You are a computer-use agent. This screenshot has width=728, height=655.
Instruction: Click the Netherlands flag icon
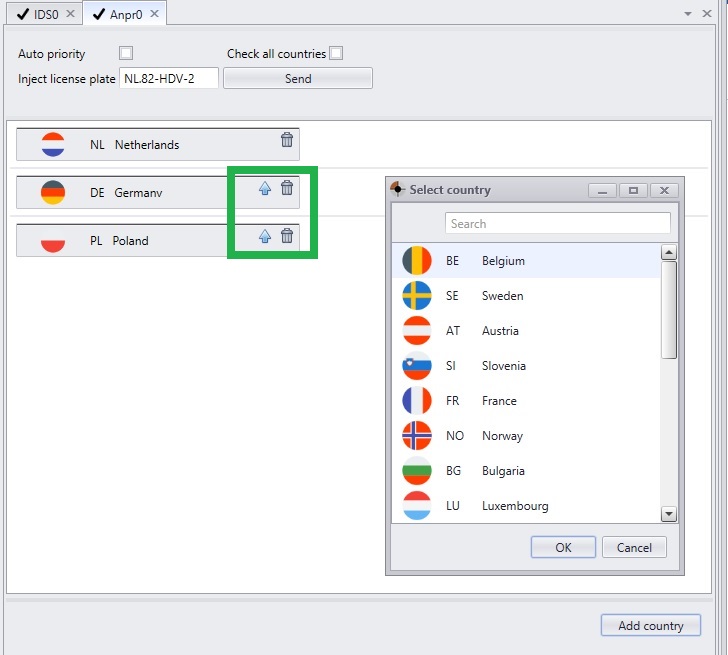tap(53, 144)
